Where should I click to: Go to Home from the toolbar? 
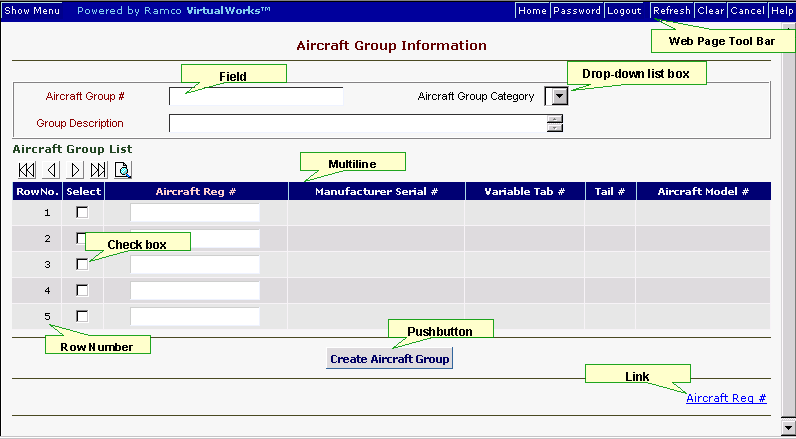pyautogui.click(x=532, y=11)
